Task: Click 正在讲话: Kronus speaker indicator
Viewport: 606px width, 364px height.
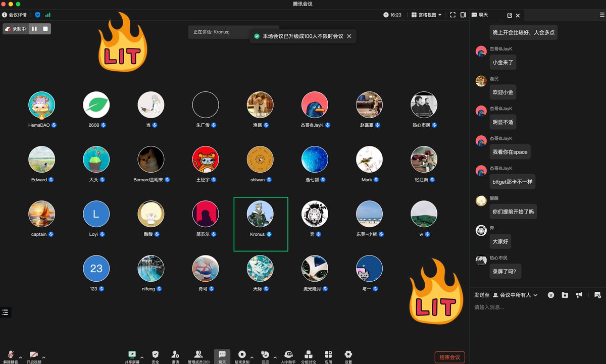Action: (212, 32)
